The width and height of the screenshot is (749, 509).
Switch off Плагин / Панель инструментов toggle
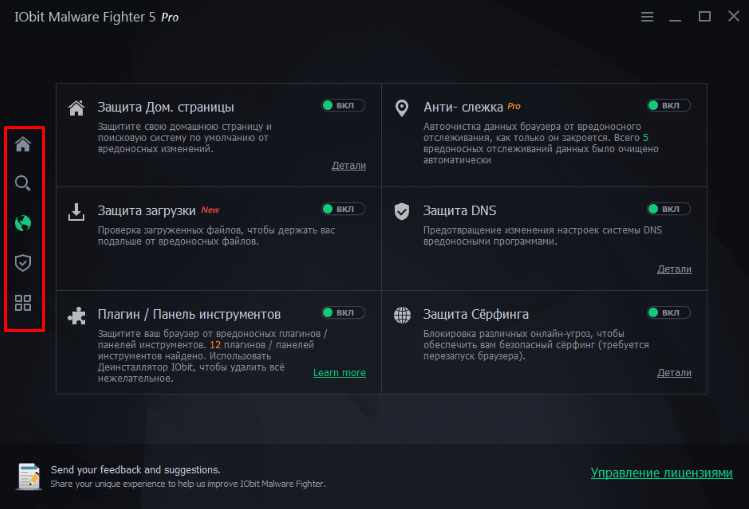tap(343, 313)
